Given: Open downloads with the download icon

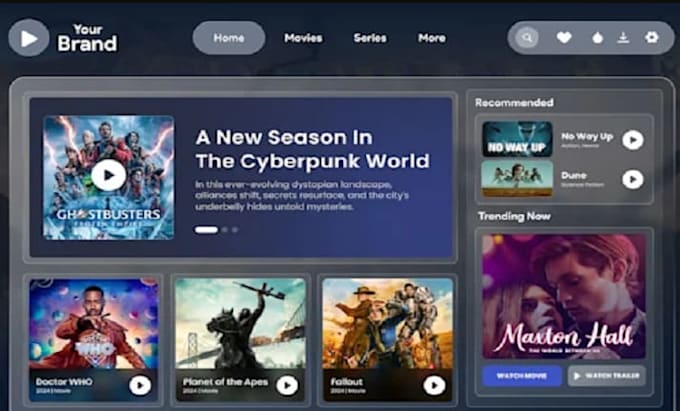Looking at the screenshot, I should tap(623, 38).
